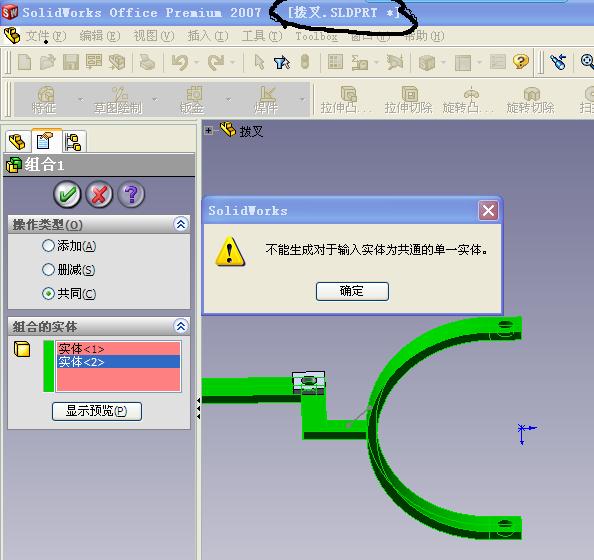
Task: Open the 草图绘制 group dropdown arrow
Action: 154,100
